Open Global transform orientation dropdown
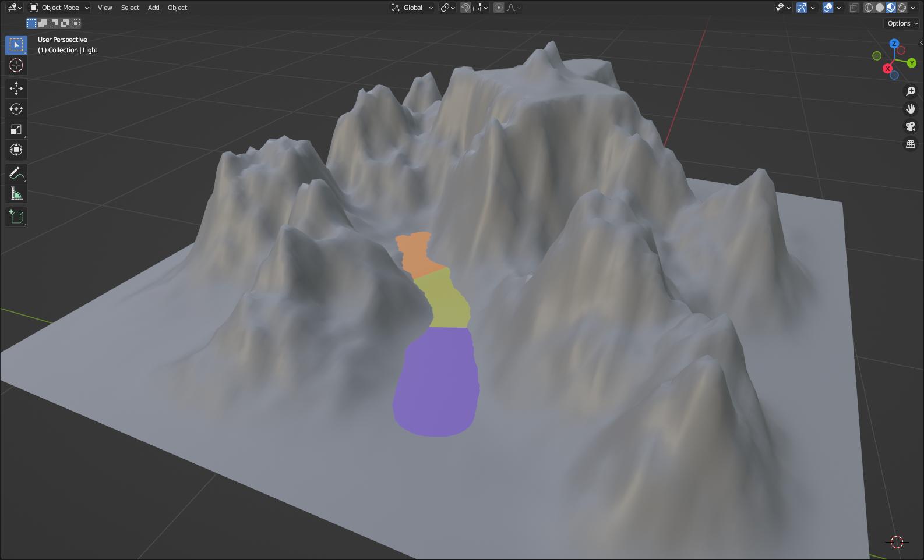This screenshot has height=560, width=924. pos(412,8)
